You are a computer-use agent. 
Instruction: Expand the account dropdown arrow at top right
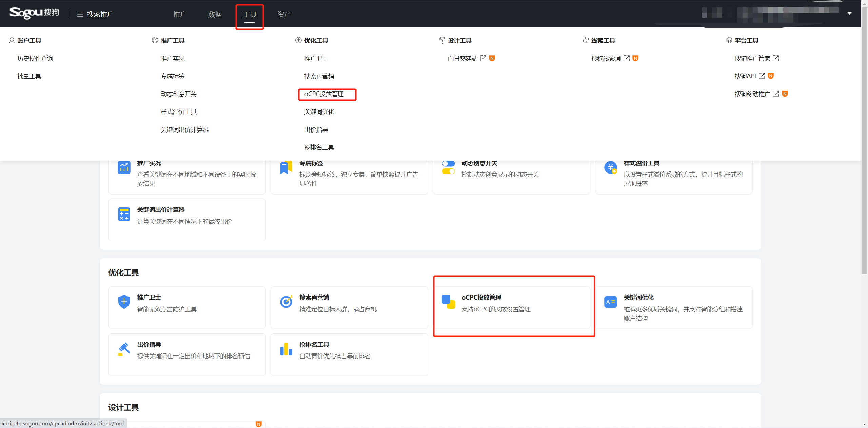(x=849, y=14)
